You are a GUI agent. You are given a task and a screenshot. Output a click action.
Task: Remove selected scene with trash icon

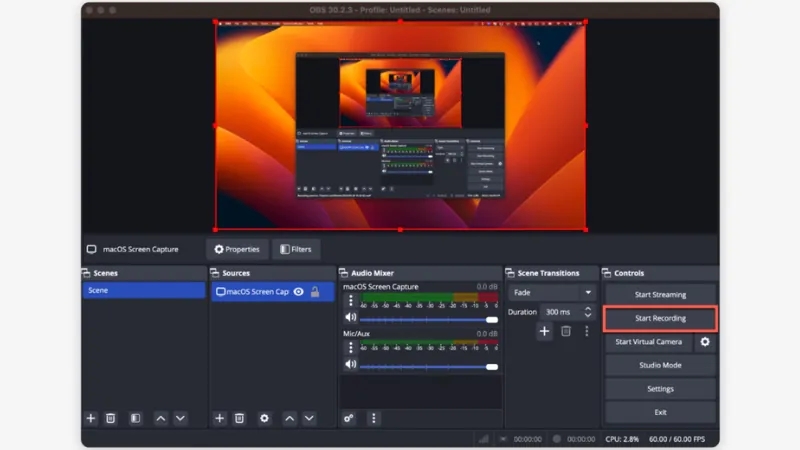coord(111,418)
